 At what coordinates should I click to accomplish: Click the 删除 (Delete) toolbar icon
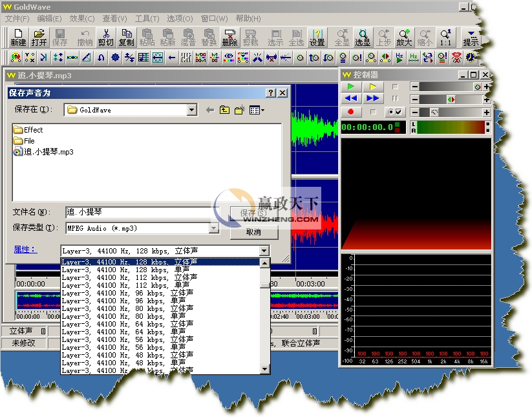[x=229, y=37]
